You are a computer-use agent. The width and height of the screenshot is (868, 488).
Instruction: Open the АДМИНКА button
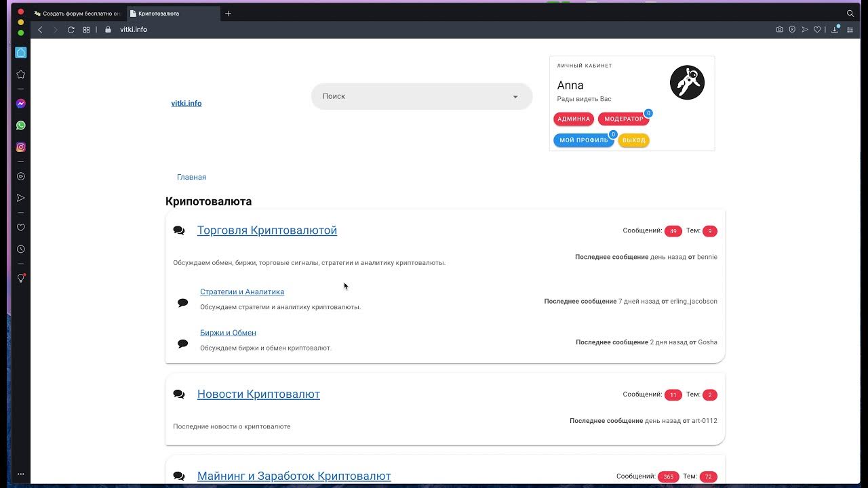coord(574,119)
